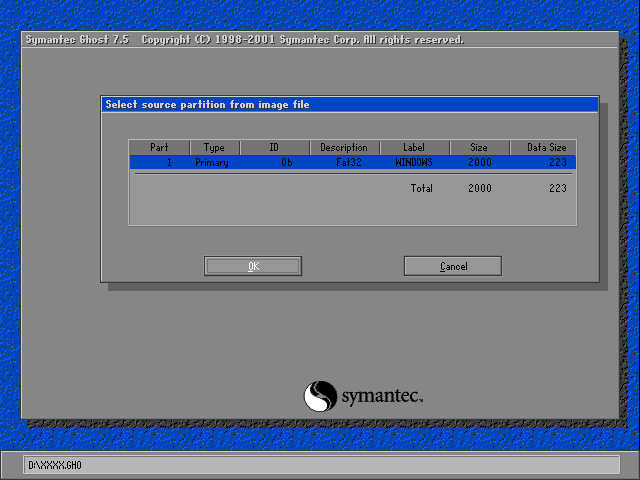640x480 pixels.
Task: Click the Fat32 description cell
Action: coord(349,162)
